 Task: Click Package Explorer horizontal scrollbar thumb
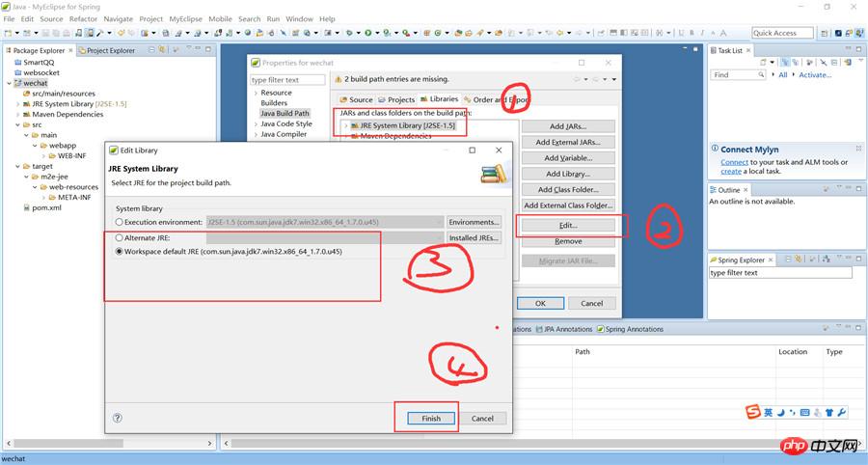click(x=69, y=444)
